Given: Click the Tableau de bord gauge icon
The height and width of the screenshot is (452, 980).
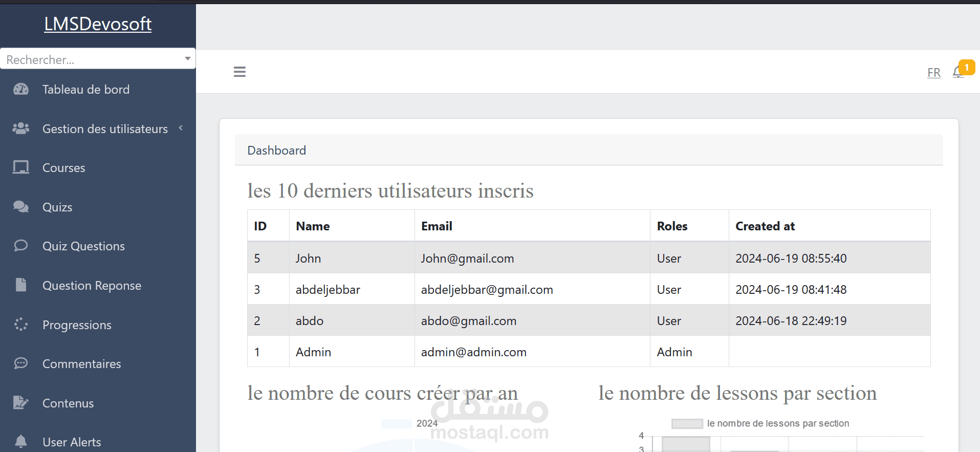Looking at the screenshot, I should [x=21, y=89].
